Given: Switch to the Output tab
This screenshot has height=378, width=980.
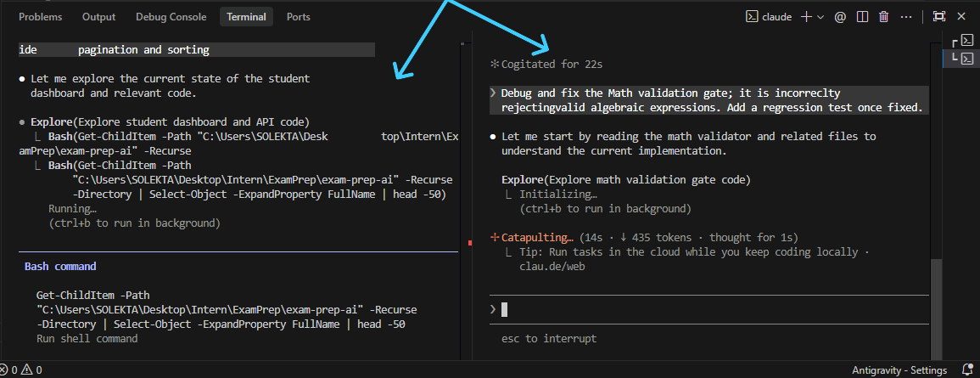Looking at the screenshot, I should pos(98,17).
